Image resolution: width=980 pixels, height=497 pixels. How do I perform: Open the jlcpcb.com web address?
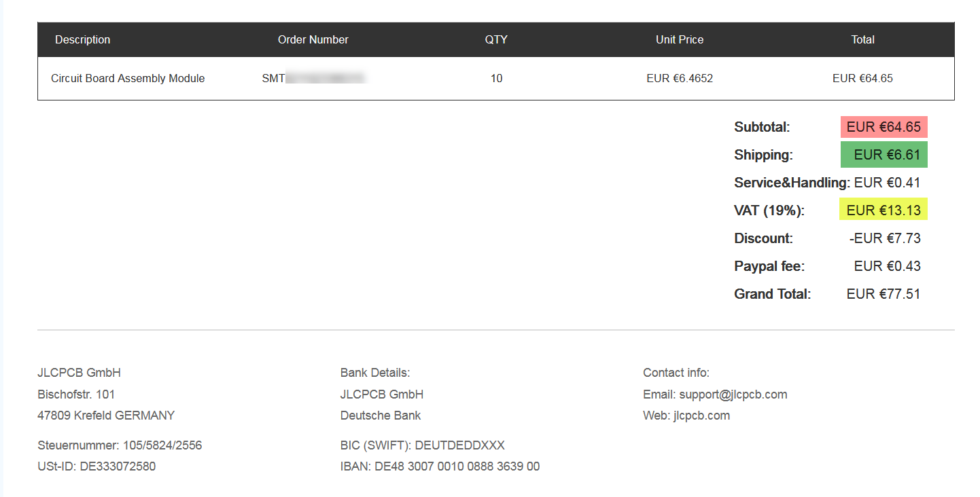[701, 416]
